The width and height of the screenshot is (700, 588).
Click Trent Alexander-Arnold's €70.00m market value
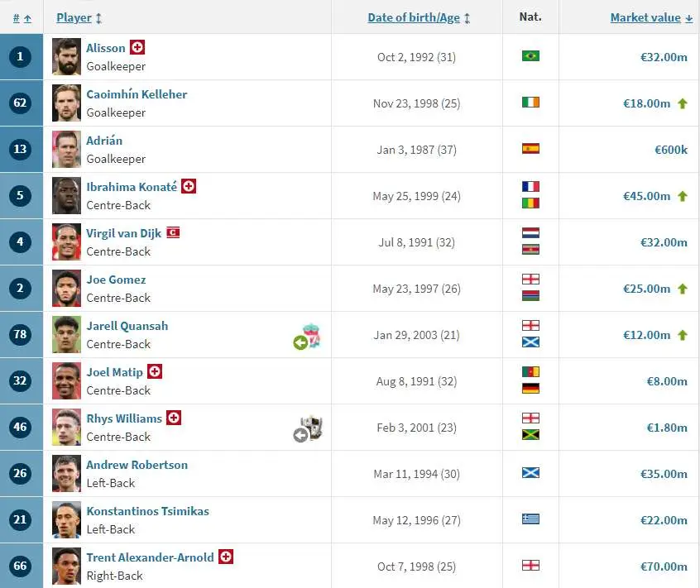click(664, 566)
